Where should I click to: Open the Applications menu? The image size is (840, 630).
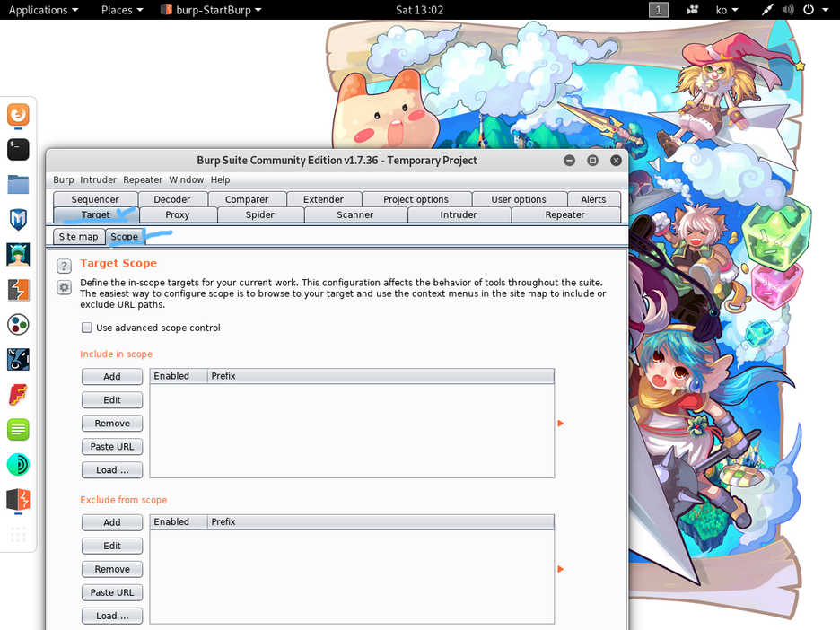click(43, 10)
